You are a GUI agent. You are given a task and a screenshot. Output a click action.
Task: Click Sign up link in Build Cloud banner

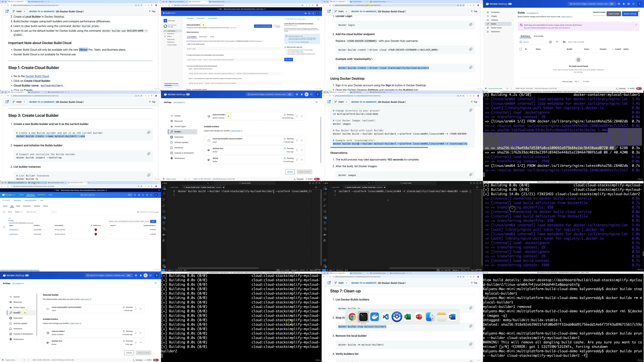click(526, 28)
